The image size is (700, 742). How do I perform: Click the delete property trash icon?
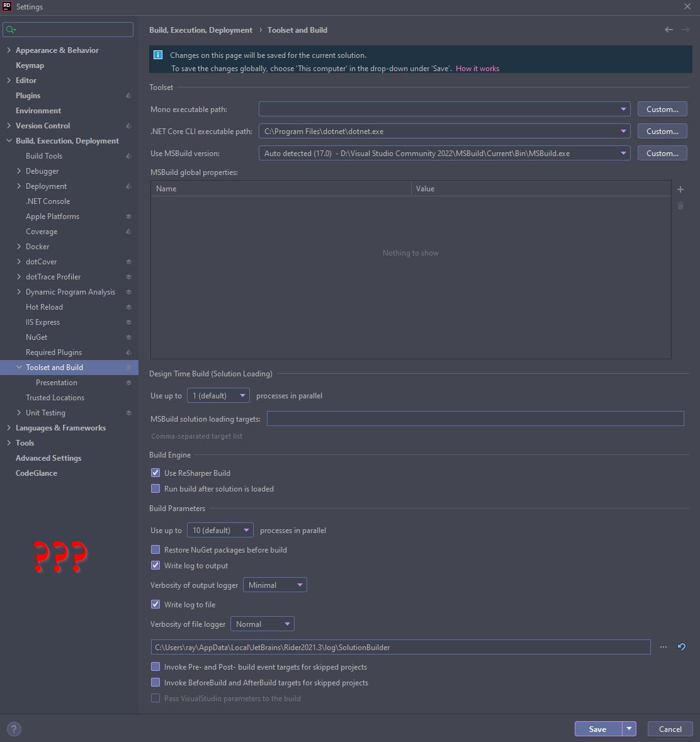point(680,206)
